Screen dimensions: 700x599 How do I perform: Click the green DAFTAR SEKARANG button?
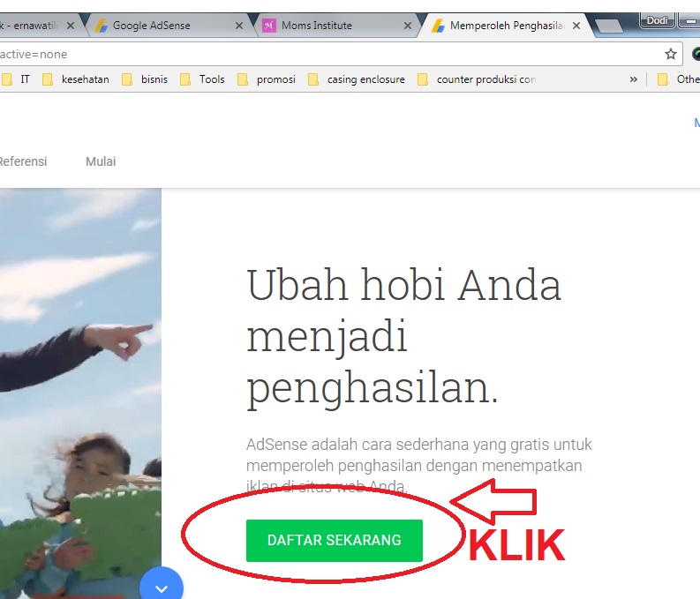point(334,540)
